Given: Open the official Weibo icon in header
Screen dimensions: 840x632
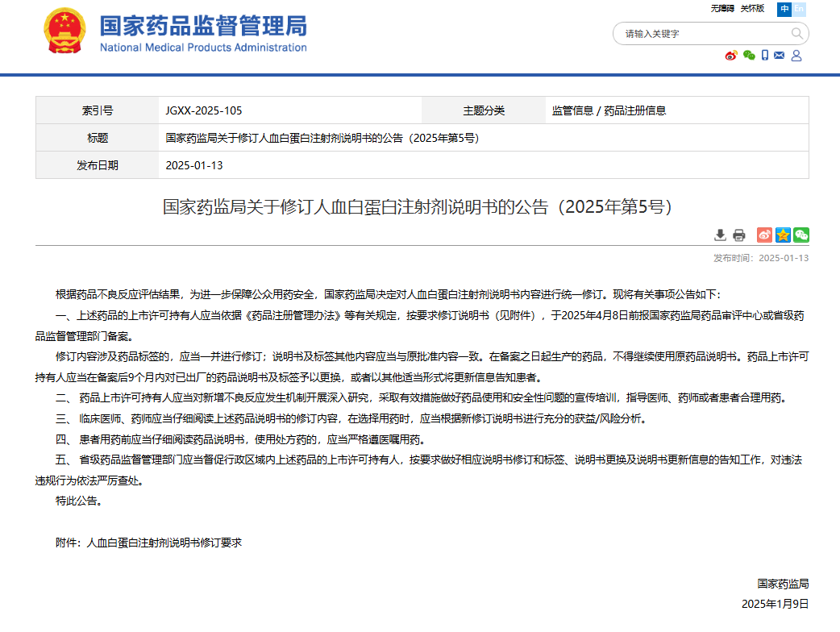Looking at the screenshot, I should [x=731, y=56].
